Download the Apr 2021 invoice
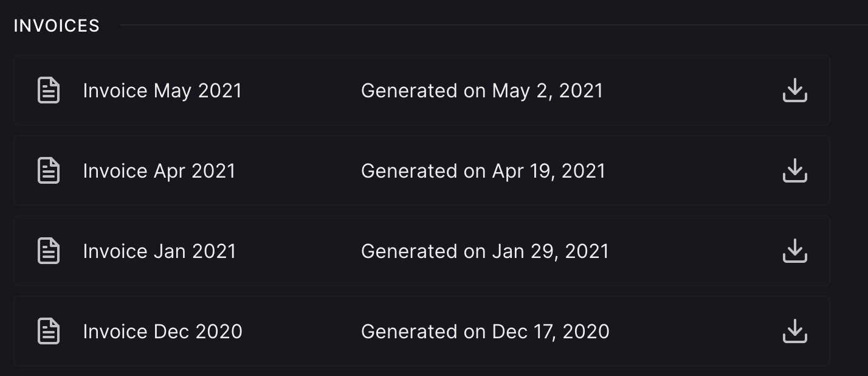 coord(794,171)
